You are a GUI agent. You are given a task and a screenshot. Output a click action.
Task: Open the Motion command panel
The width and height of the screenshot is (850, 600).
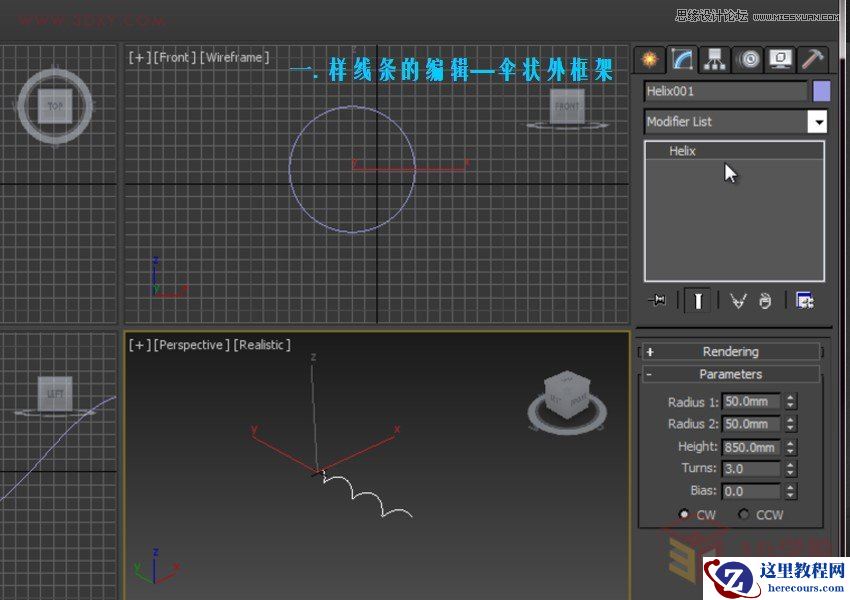click(748, 60)
